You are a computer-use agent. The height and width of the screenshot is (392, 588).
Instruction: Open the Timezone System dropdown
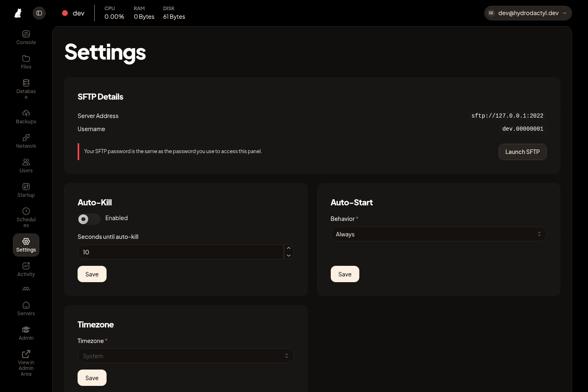[186, 356]
